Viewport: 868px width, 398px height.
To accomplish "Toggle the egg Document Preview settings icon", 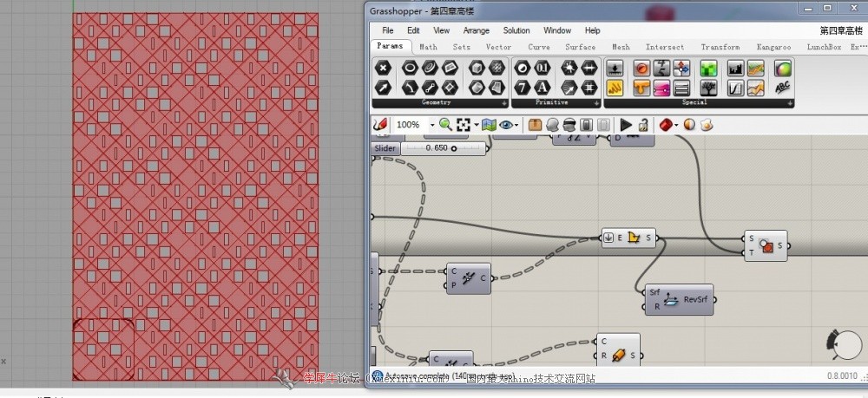I will pyautogui.click(x=706, y=125).
